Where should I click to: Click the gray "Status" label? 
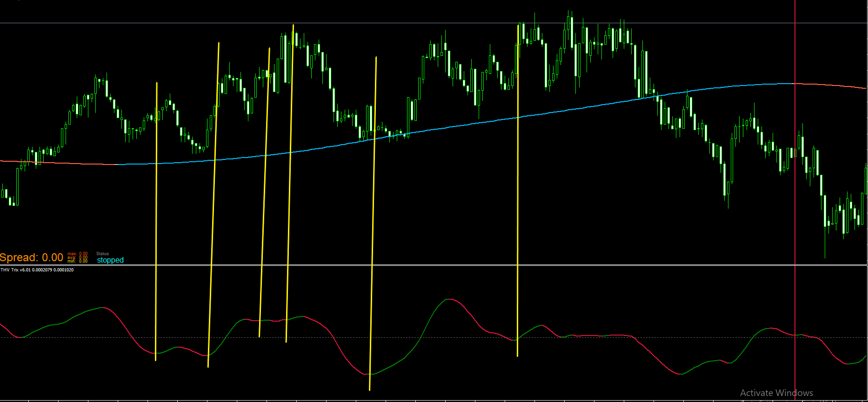coord(102,254)
